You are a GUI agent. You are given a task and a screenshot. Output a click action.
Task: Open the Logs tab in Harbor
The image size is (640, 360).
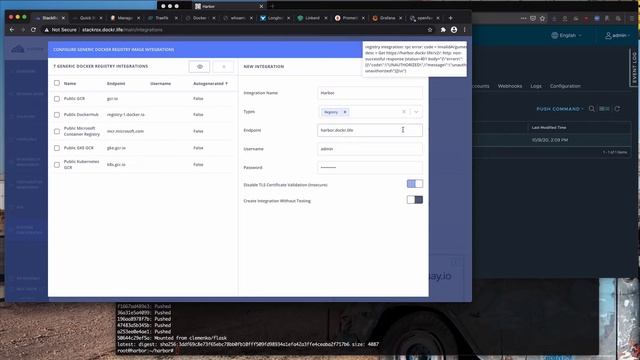click(x=536, y=86)
